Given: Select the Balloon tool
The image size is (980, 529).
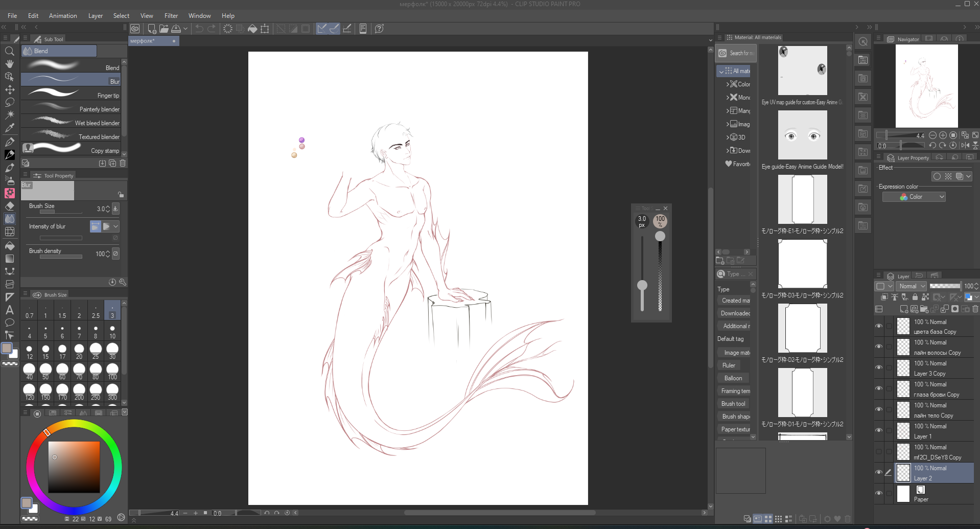Looking at the screenshot, I should (x=9, y=323).
